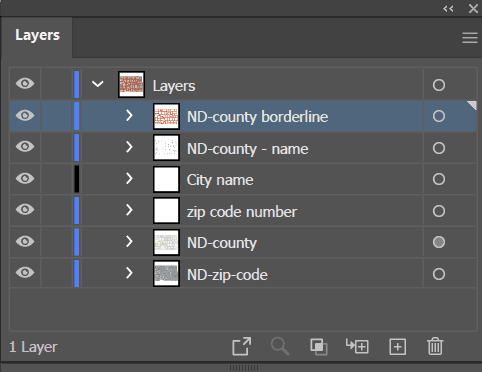The height and width of the screenshot is (372, 482).
Task: Hide the ND-zip-code layer
Action: [x=25, y=272]
